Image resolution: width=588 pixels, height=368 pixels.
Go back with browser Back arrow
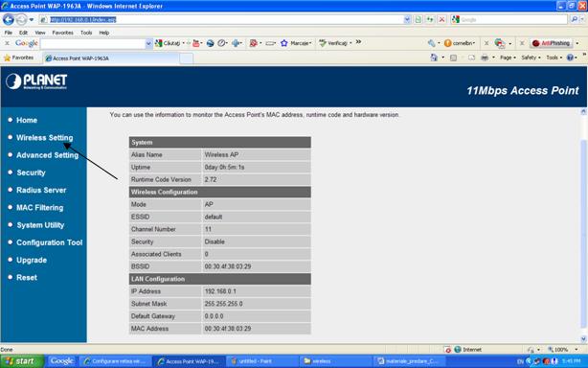tap(9, 19)
